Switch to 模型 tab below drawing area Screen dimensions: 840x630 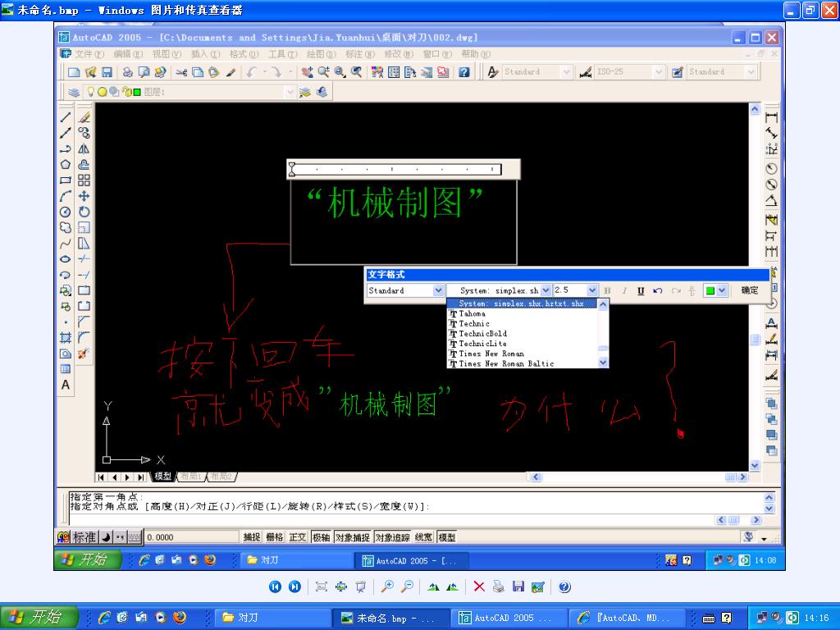pyautogui.click(x=163, y=477)
